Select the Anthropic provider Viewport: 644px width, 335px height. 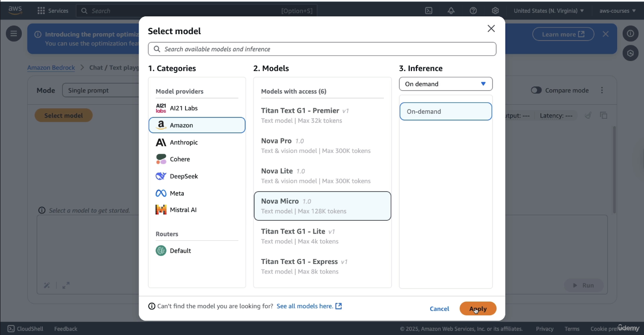(x=197, y=142)
